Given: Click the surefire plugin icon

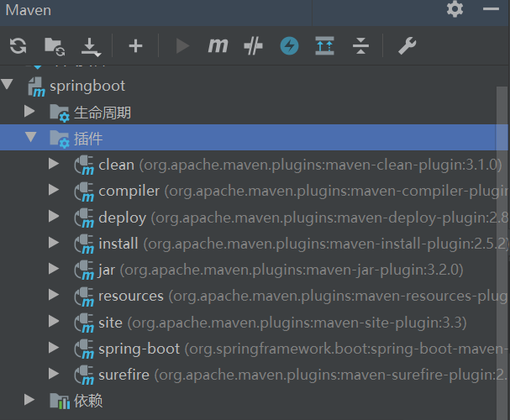Looking at the screenshot, I should click(84, 375).
